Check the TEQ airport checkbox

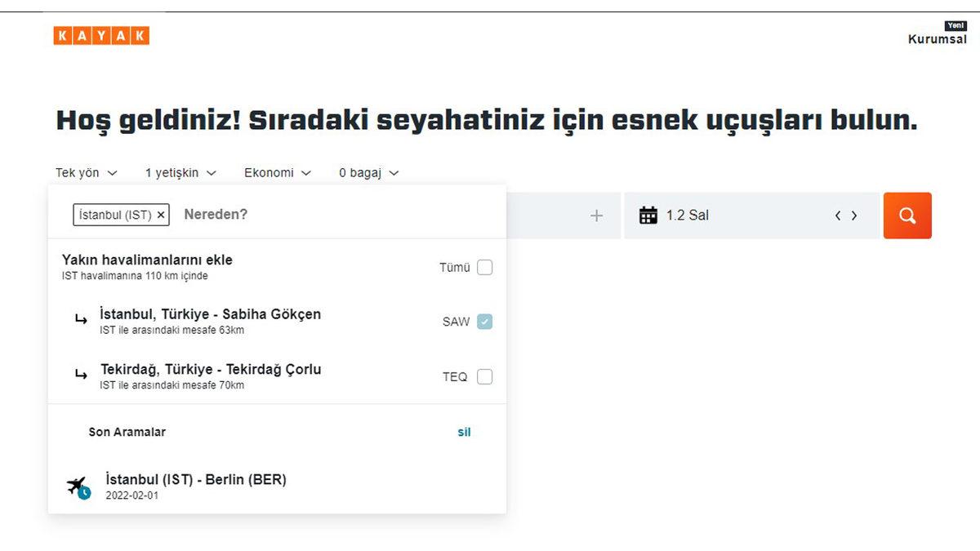point(485,376)
